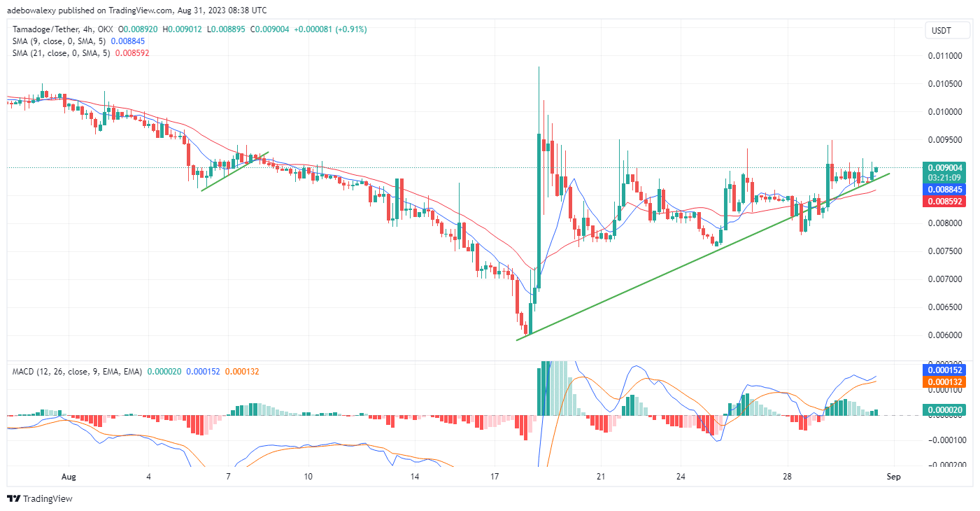
Task: Click the 21 date label on time axis
Action: coord(600,477)
